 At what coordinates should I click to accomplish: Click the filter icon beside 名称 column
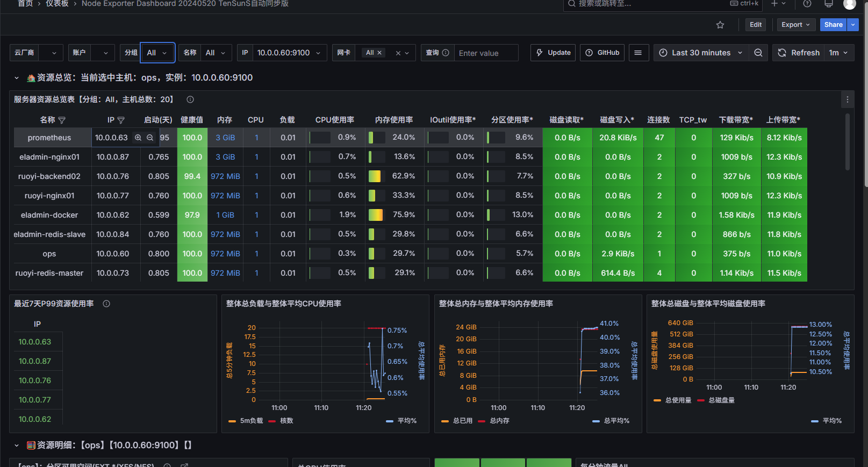point(62,120)
